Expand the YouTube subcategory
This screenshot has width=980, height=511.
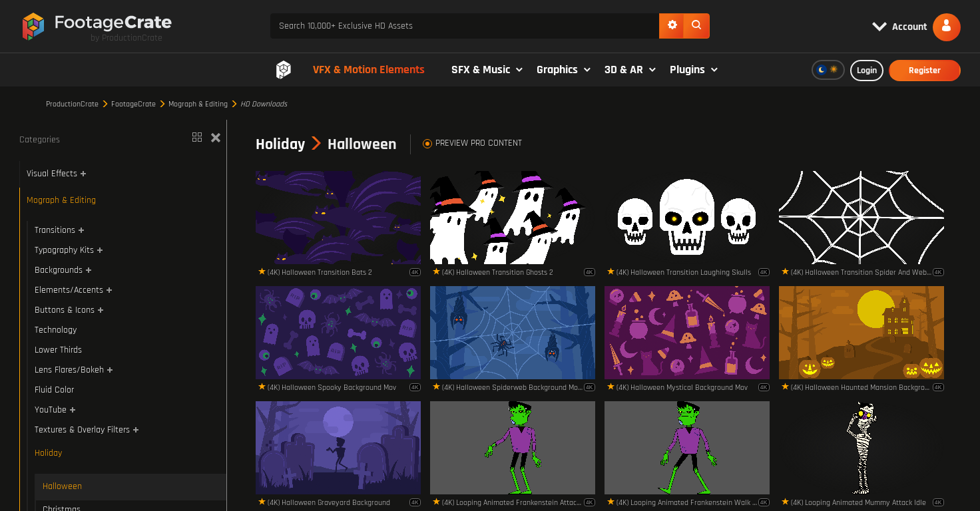[x=73, y=410]
